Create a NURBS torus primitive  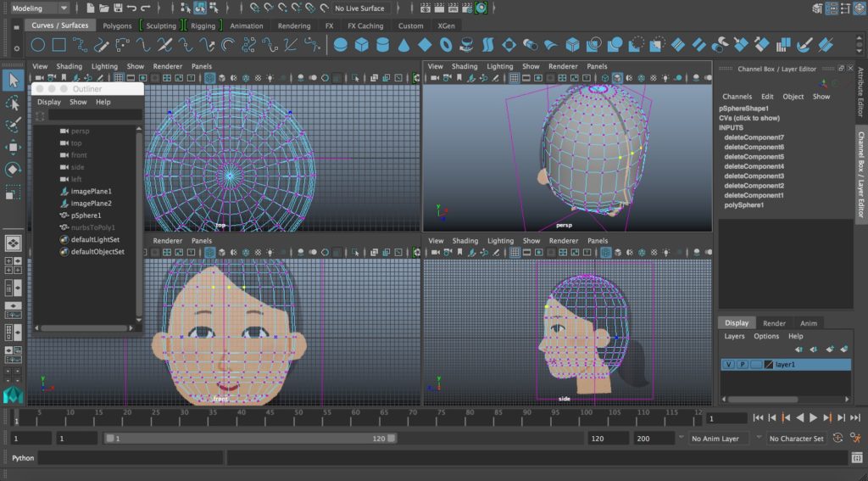point(446,45)
